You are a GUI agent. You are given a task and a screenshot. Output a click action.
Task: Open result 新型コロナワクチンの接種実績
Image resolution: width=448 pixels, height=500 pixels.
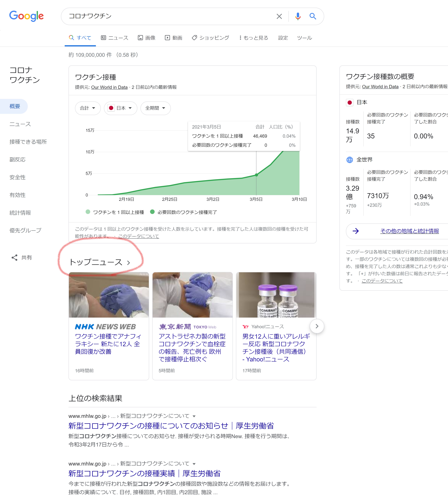tap(144, 474)
